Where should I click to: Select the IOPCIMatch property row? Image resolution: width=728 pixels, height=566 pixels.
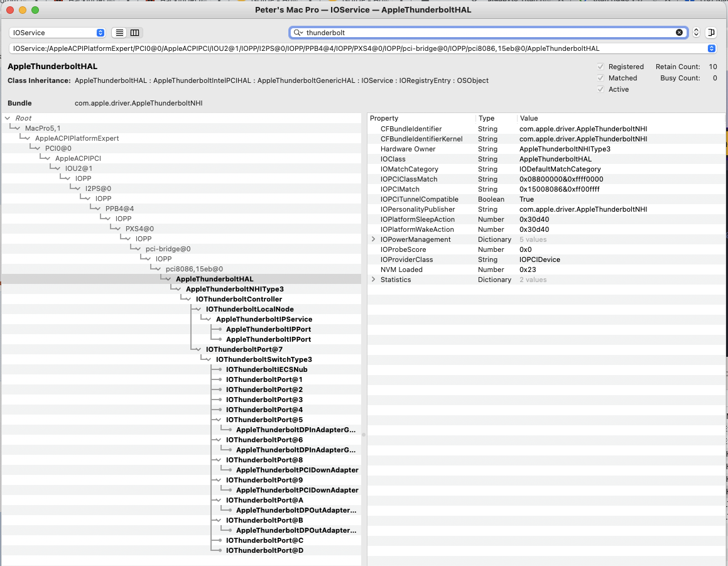click(x=546, y=190)
